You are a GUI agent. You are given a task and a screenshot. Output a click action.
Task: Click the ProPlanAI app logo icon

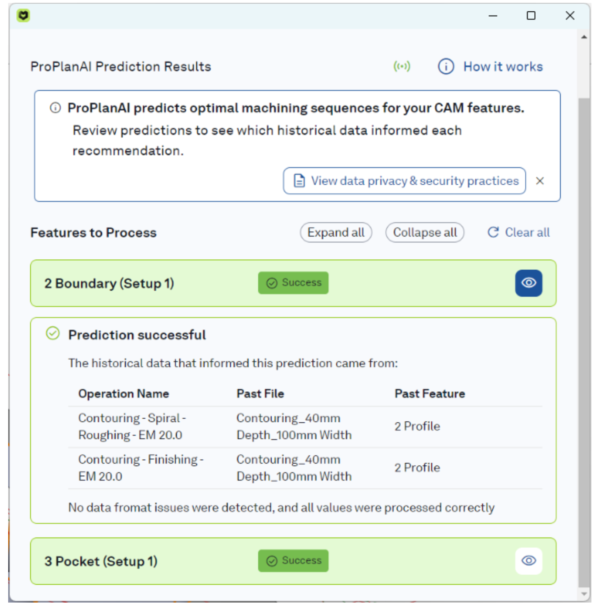tap(24, 15)
